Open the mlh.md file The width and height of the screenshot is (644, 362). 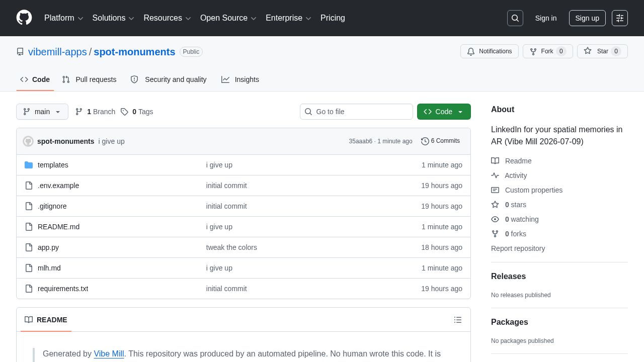tap(49, 268)
